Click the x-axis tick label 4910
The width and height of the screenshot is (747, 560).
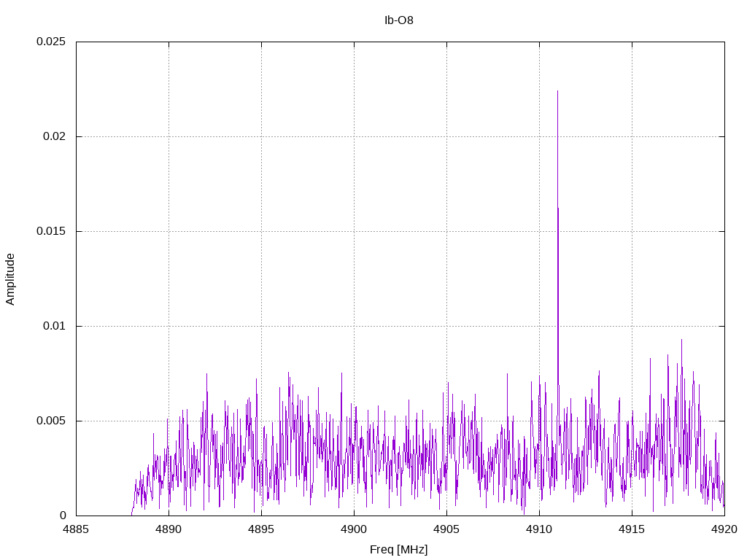pyautogui.click(x=539, y=529)
